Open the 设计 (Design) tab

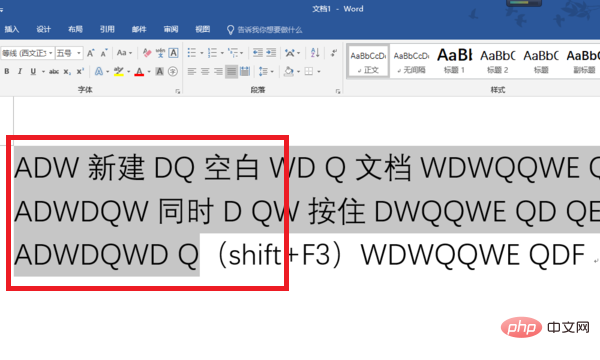click(44, 29)
